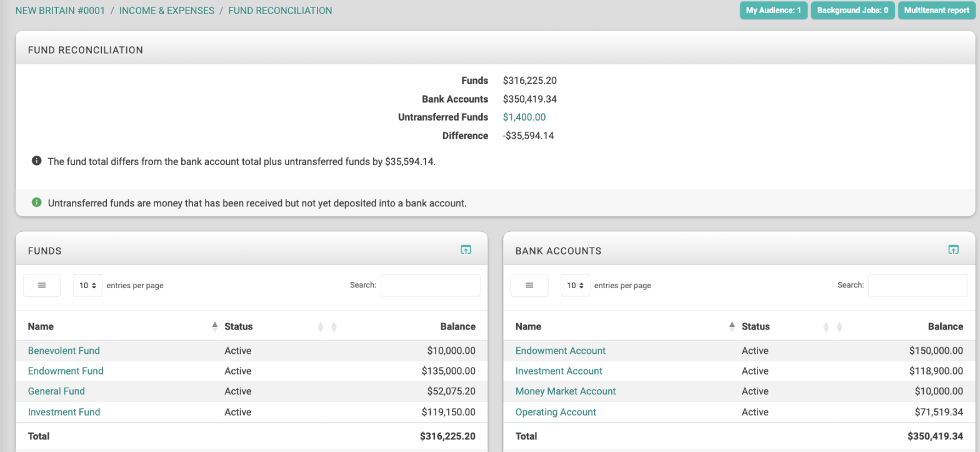This screenshot has width=980, height=452.
Task: Click Endowment Account balance $150,000.00
Action: (936, 351)
